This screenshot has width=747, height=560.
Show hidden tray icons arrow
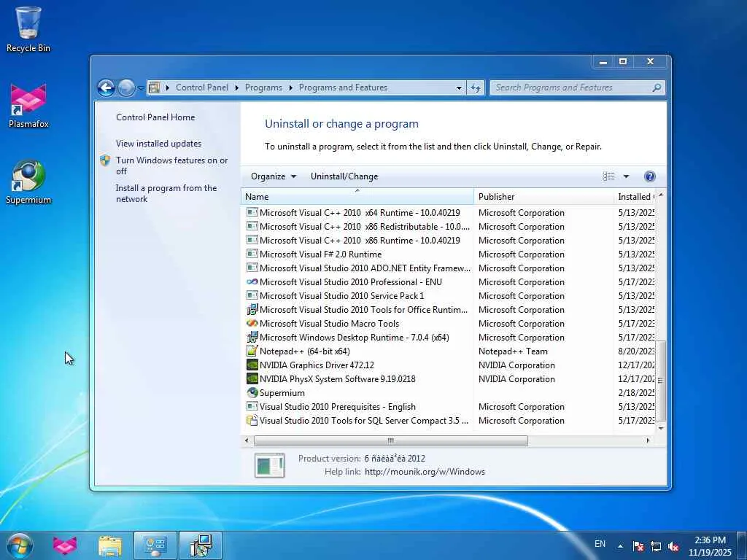click(x=620, y=546)
